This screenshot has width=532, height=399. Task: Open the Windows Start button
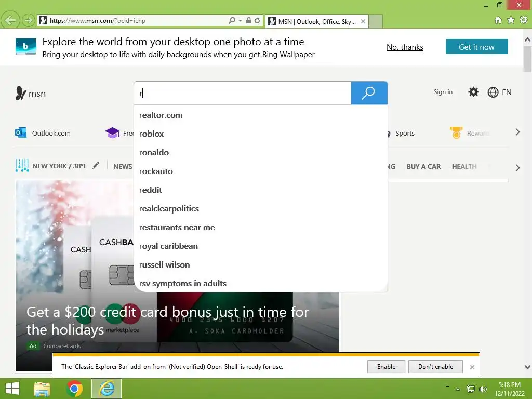12,389
